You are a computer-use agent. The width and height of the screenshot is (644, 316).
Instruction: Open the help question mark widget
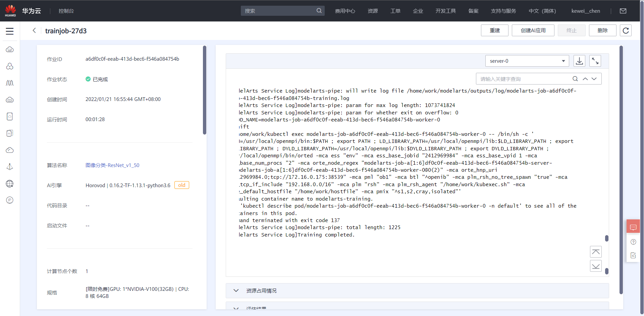click(x=633, y=242)
